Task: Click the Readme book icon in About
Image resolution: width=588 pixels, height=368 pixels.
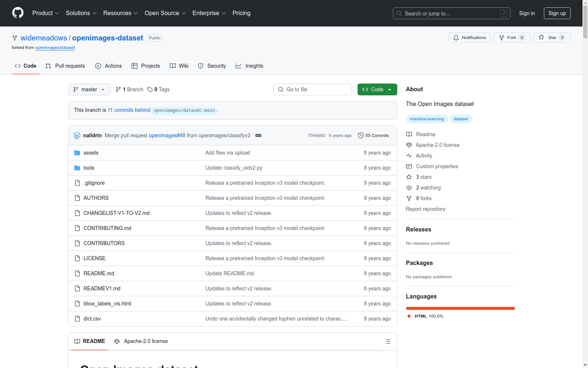Action: 409,134
